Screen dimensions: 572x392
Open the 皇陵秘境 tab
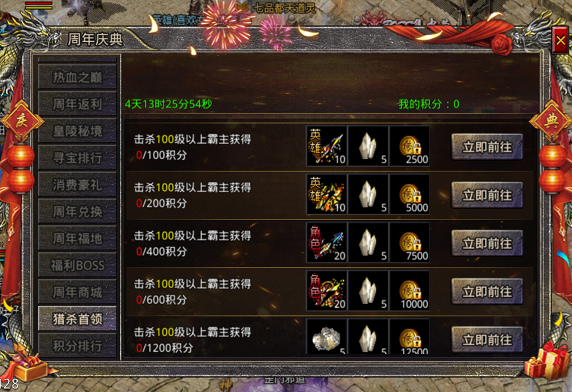(x=77, y=131)
